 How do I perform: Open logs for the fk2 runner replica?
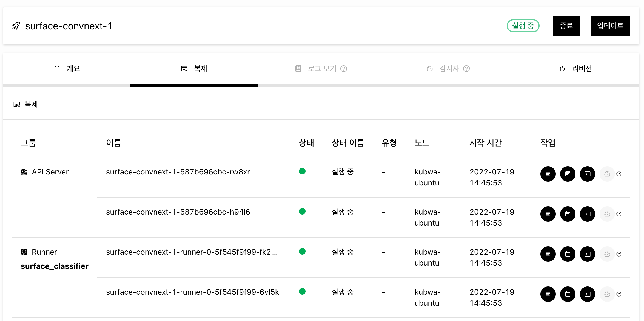tap(548, 254)
